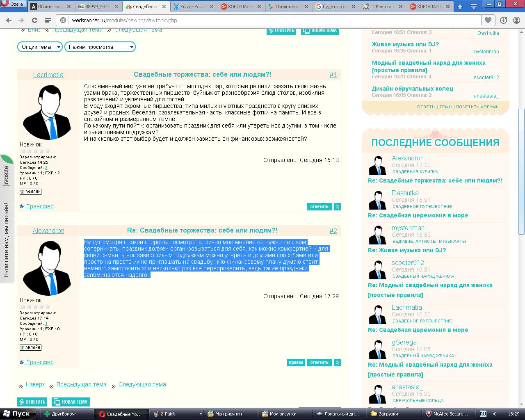525x420 pixels.
Task: Click the ОТВЕТЫ link in sidebar
Action: coord(426,107)
